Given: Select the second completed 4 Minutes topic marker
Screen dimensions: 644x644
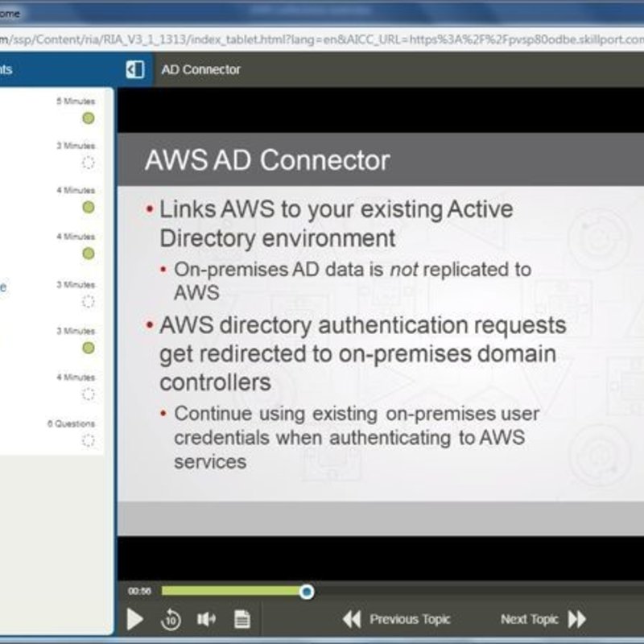Looking at the screenshot, I should pos(89,254).
